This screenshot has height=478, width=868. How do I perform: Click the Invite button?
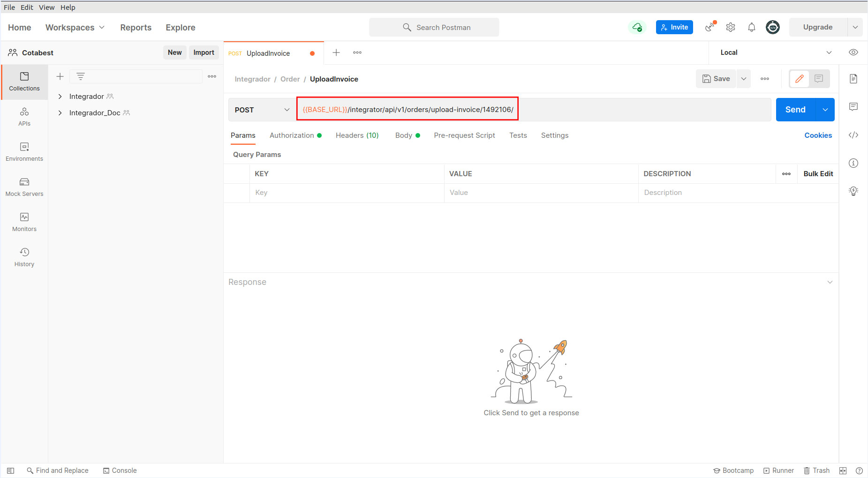[x=674, y=27]
